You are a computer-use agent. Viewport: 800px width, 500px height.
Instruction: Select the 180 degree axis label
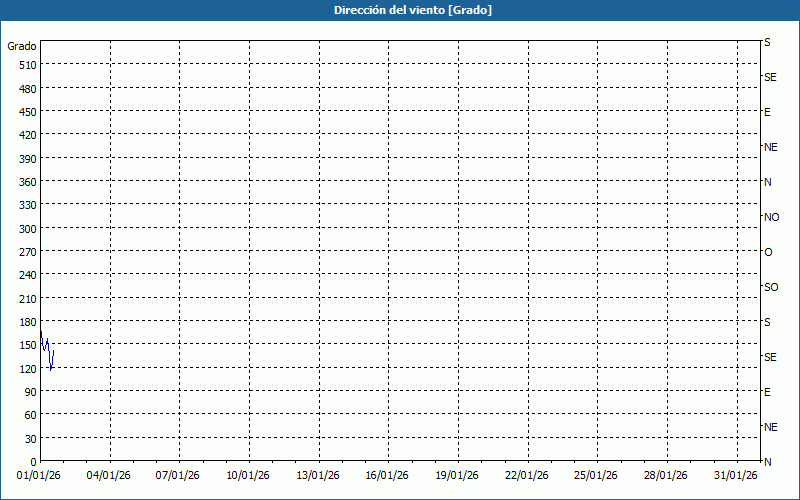point(28,322)
